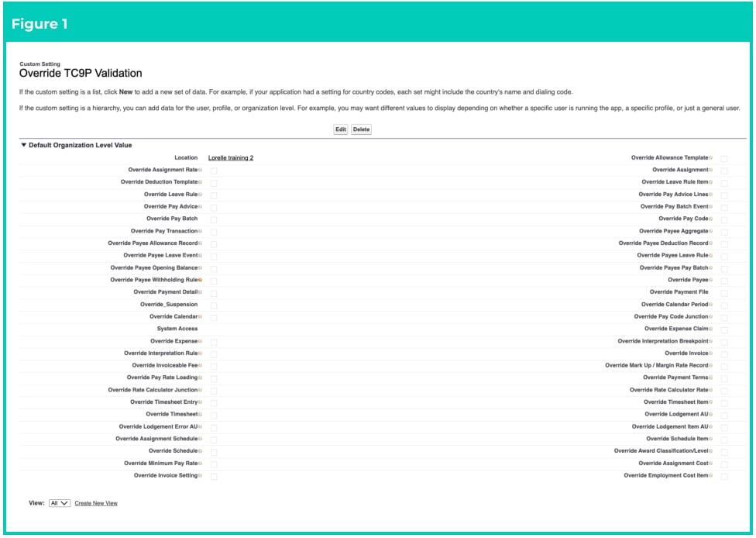Collapse the Default Organization Level Value section

(x=23, y=145)
